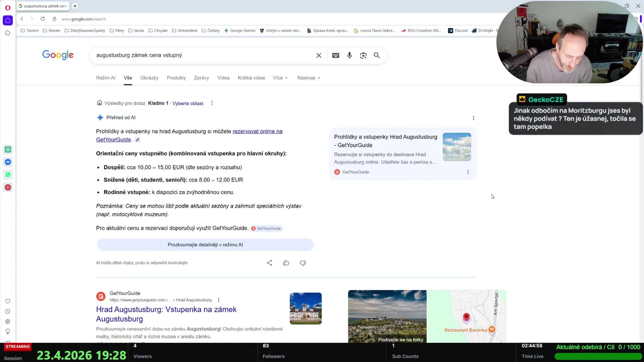The width and height of the screenshot is (644, 362).
Task: Switch to Krátká videa tab
Action: (x=251, y=78)
